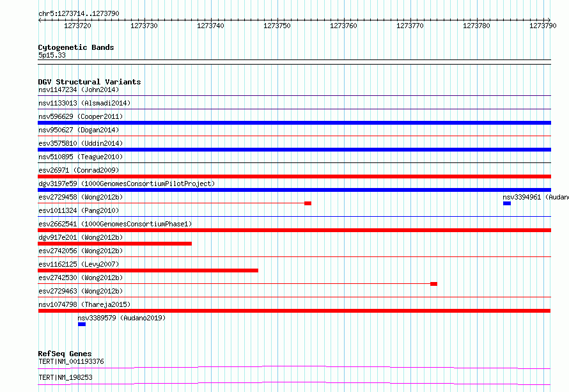Click the TERT|NM_001193376 gene label

coord(71,361)
